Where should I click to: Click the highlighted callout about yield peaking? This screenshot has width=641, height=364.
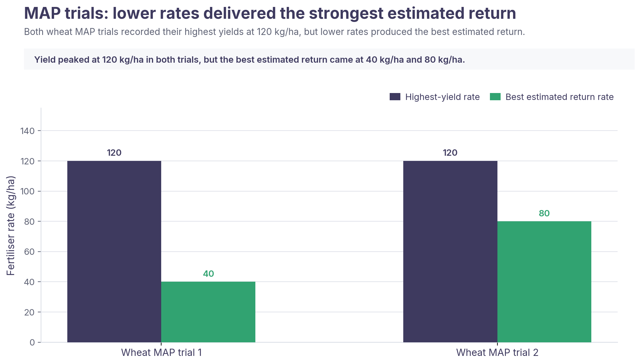point(329,59)
